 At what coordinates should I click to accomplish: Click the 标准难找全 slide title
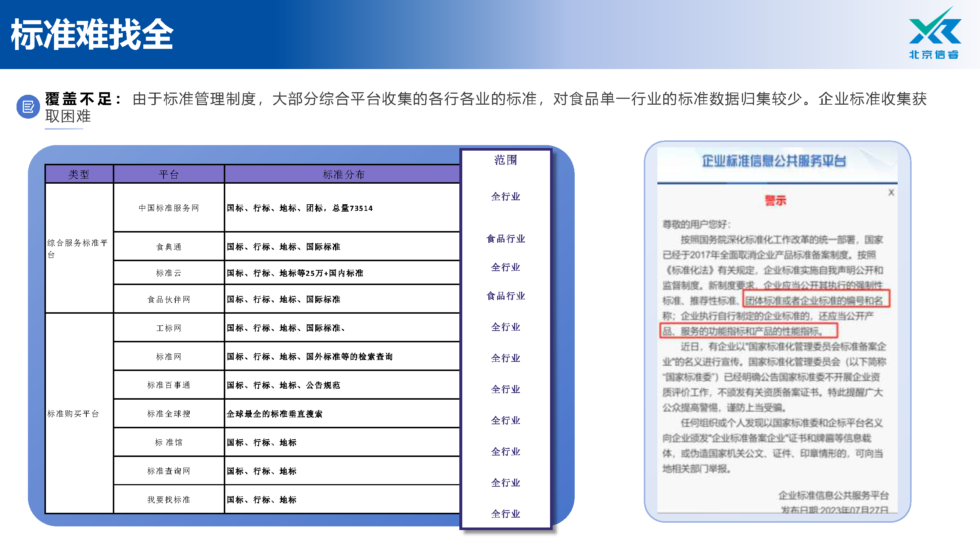(x=92, y=34)
